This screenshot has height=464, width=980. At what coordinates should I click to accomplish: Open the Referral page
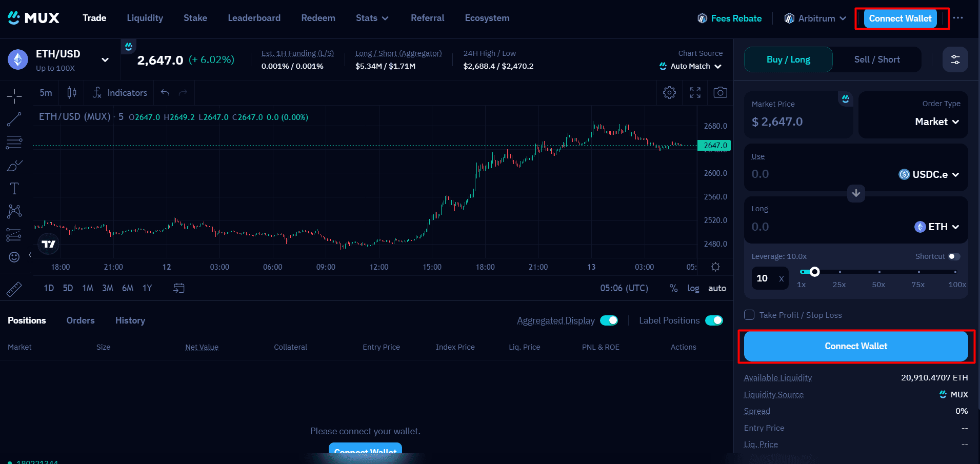pyautogui.click(x=427, y=18)
